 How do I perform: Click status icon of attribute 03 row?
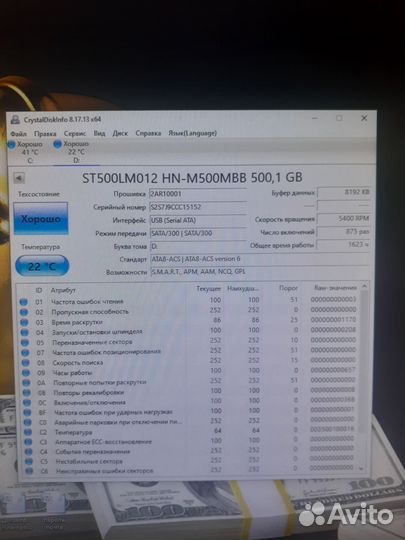click(x=24, y=323)
